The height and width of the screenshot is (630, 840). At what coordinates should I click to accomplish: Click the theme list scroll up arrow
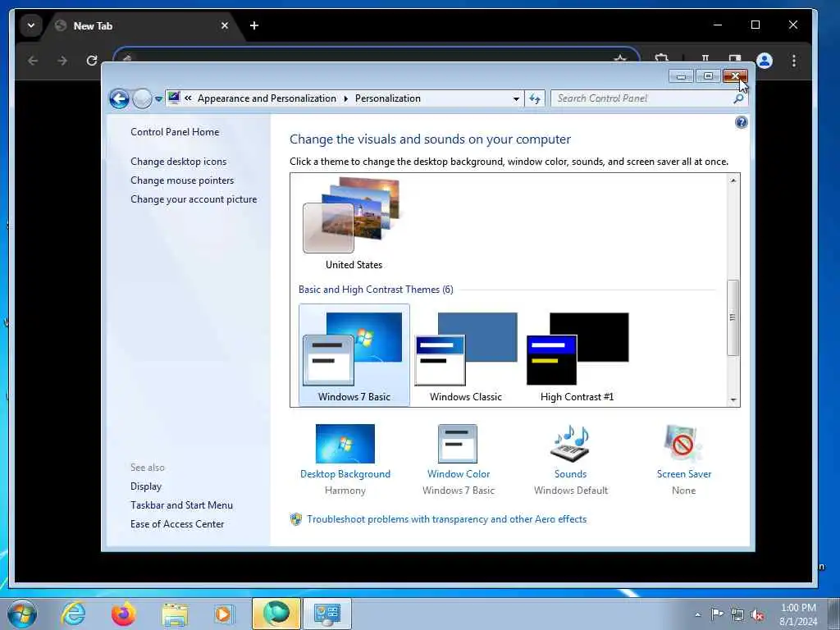point(733,180)
